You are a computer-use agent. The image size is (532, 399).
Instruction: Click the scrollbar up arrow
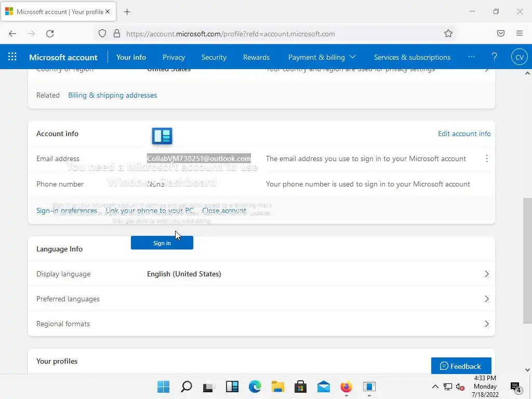[x=527, y=73]
